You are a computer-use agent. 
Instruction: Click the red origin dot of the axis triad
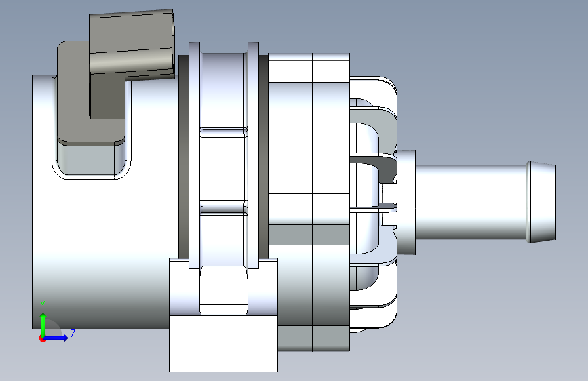click(x=42, y=338)
